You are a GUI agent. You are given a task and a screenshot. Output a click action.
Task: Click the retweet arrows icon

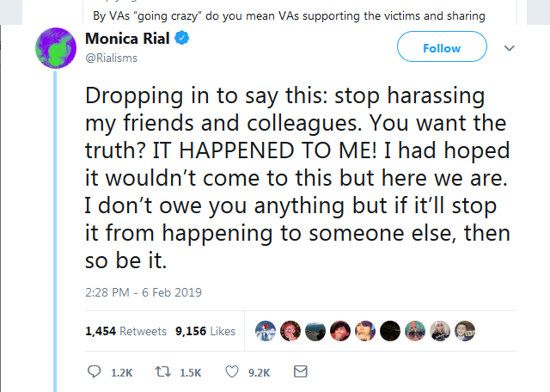click(x=163, y=371)
